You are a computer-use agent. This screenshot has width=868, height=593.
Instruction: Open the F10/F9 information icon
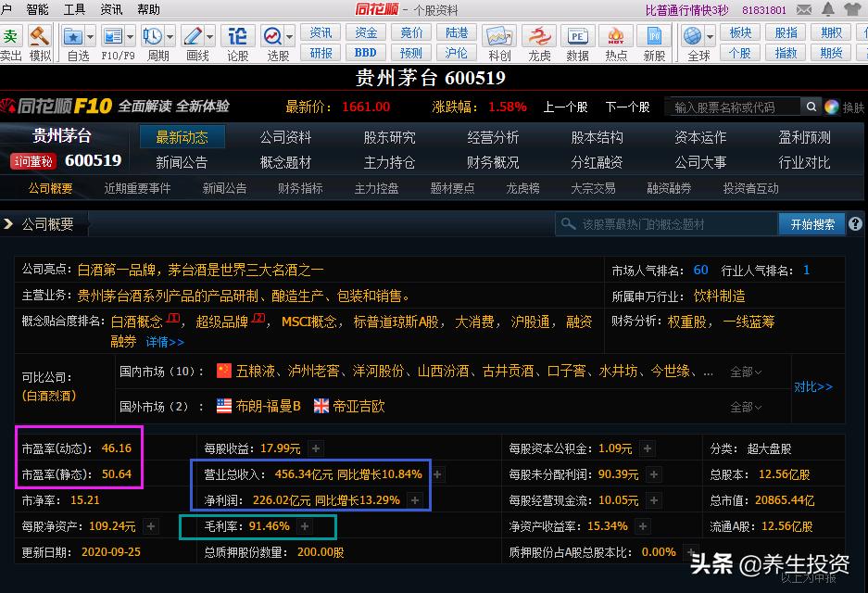click(x=111, y=35)
